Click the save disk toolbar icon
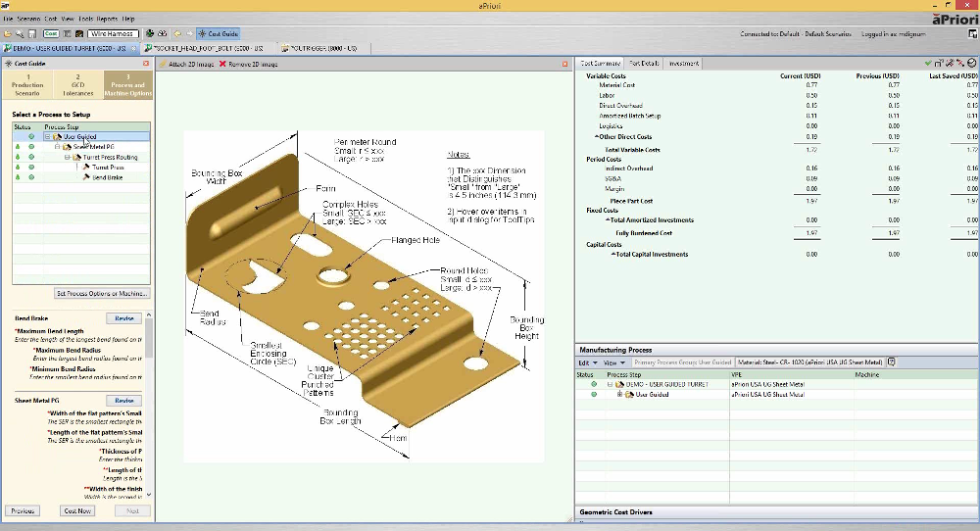Image resolution: width=980 pixels, height=531 pixels. coord(32,33)
